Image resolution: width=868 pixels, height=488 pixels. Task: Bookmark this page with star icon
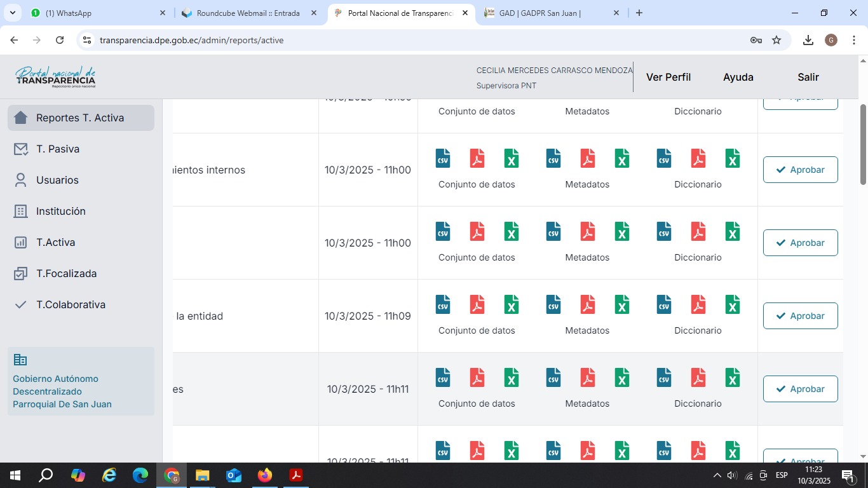click(x=776, y=40)
